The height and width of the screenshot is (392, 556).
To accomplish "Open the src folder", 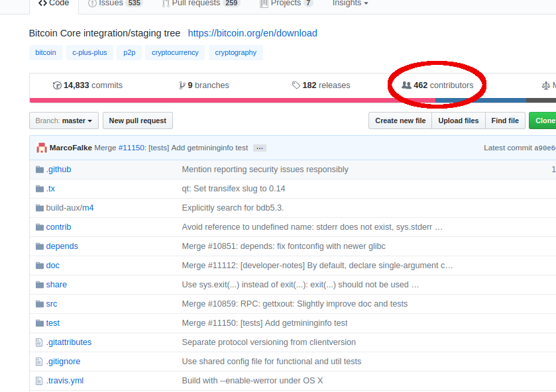I will (x=52, y=304).
